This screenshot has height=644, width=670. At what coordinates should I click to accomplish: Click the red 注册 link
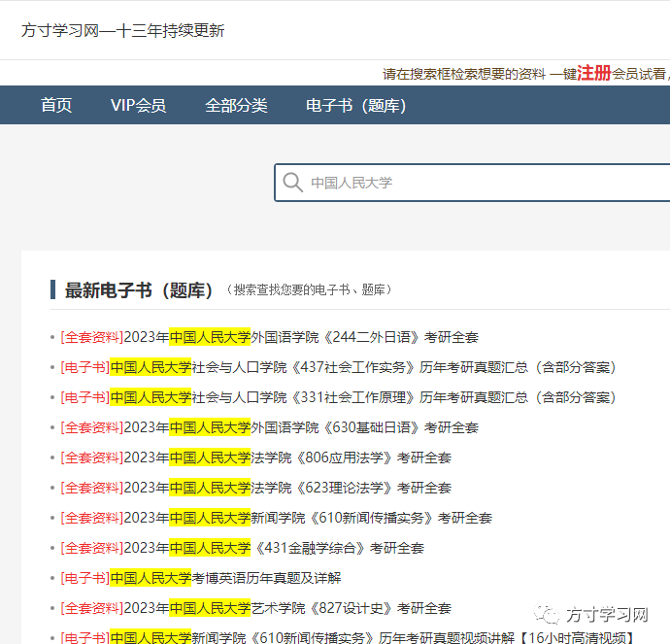(594, 73)
